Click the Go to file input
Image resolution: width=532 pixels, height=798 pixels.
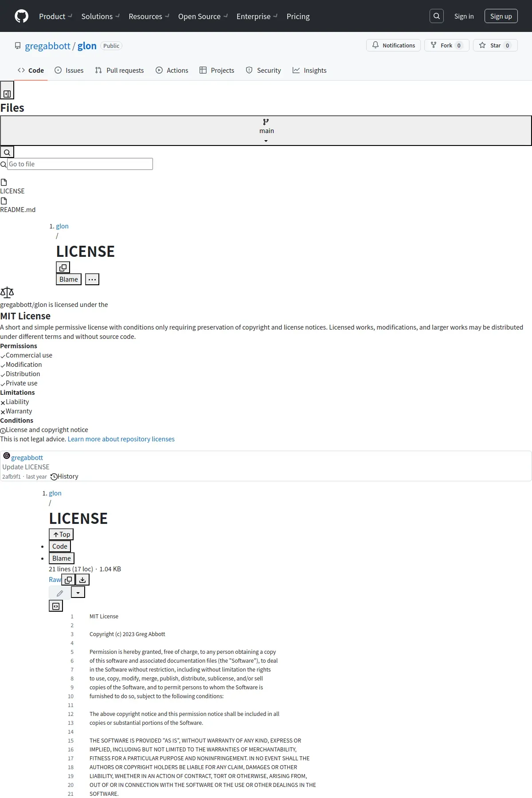click(x=80, y=164)
